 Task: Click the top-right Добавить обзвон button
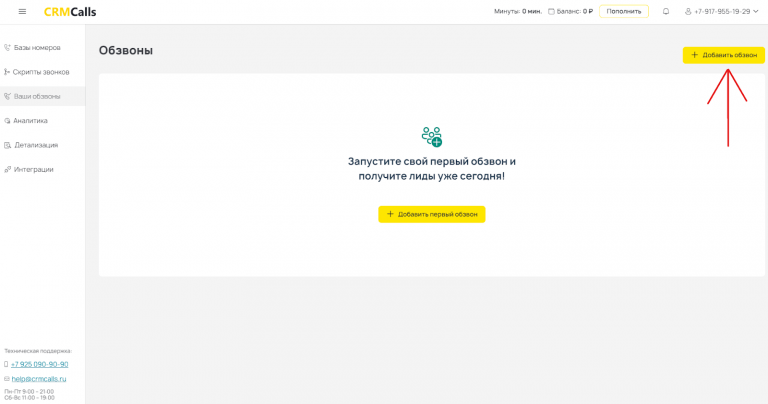click(x=723, y=55)
